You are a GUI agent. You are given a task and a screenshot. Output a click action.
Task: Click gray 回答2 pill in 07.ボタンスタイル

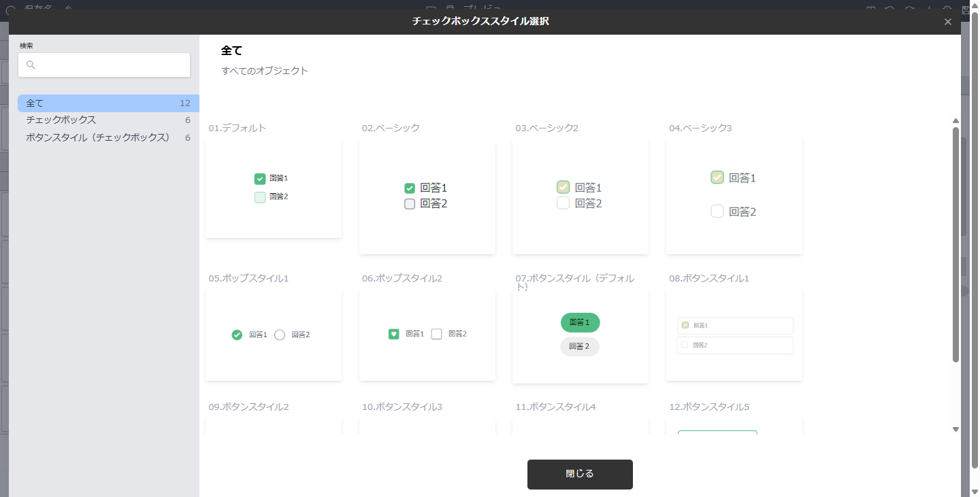click(580, 346)
